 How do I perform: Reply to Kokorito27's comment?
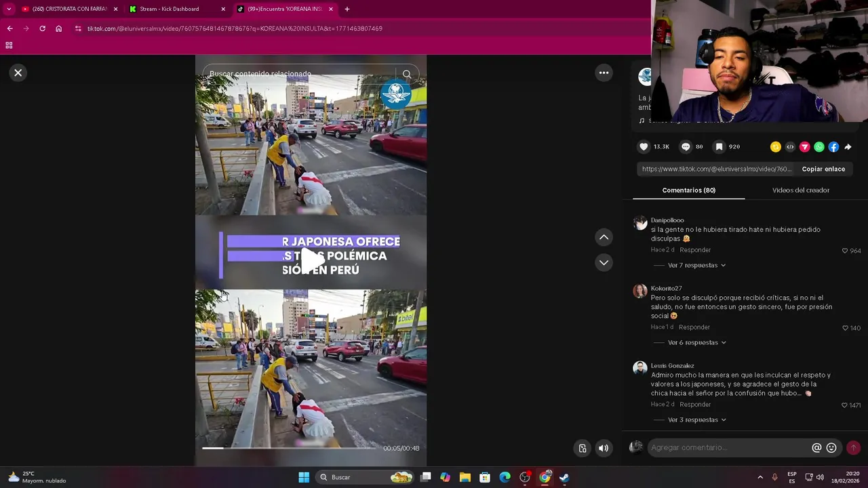pyautogui.click(x=694, y=327)
